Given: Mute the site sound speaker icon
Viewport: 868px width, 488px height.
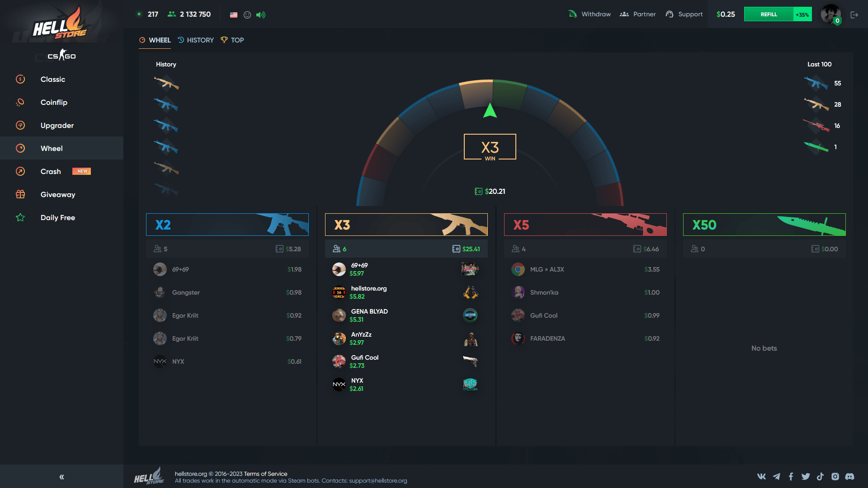Looking at the screenshot, I should (261, 15).
